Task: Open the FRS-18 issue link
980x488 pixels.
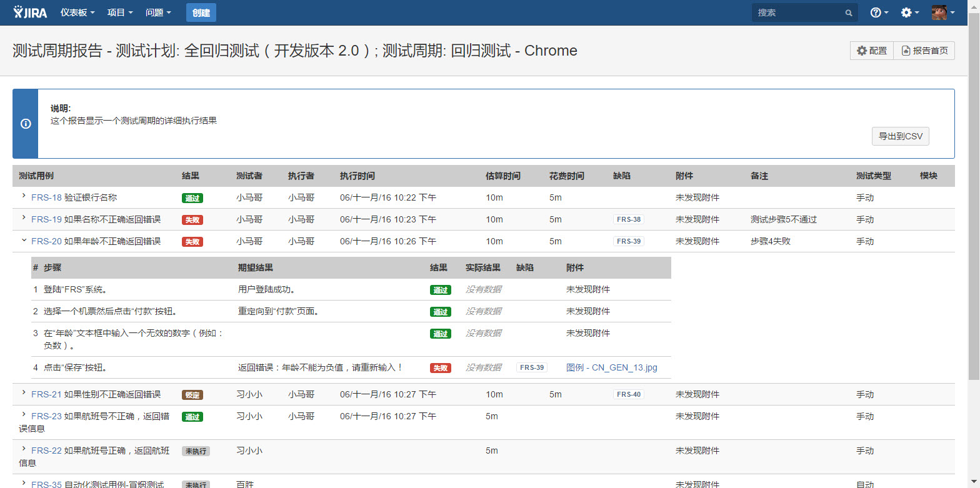Action: coord(46,197)
